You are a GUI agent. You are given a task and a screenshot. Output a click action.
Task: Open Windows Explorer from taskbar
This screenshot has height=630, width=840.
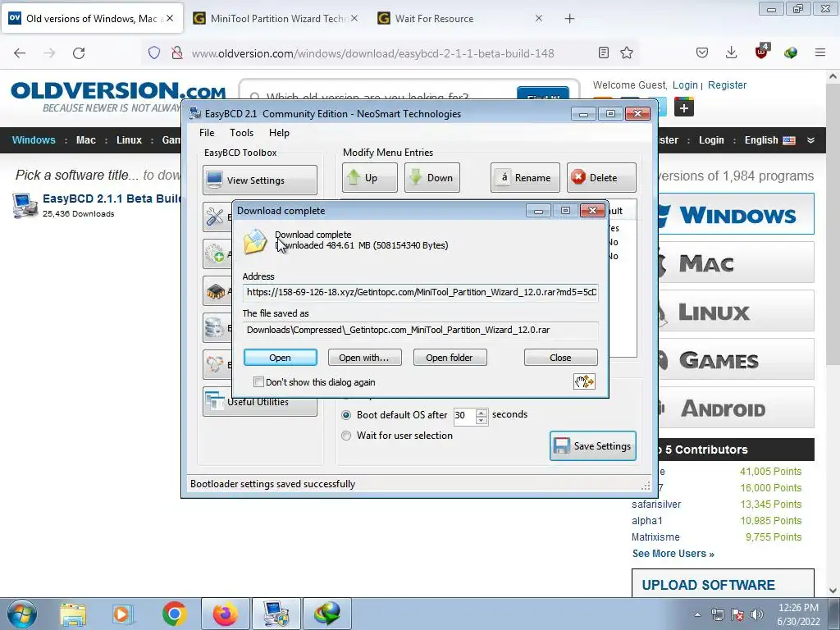coord(73,614)
